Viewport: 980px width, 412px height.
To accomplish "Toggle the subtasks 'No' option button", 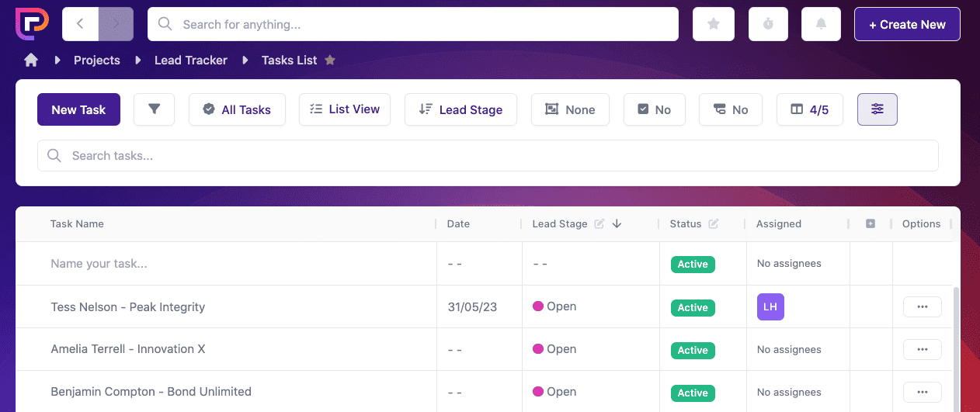I will (730, 109).
